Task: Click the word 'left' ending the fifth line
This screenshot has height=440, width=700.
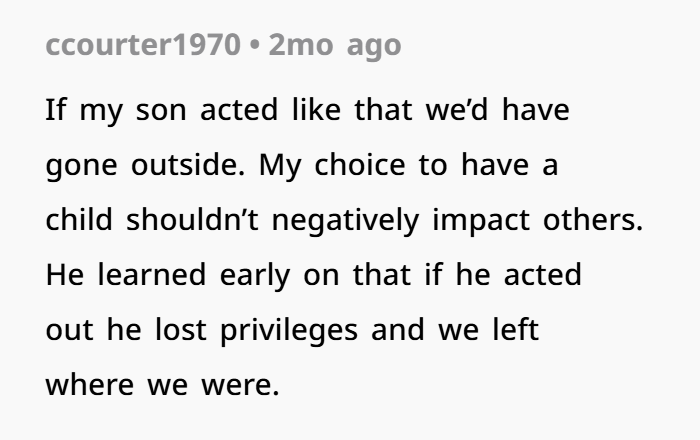Action: 516,329
